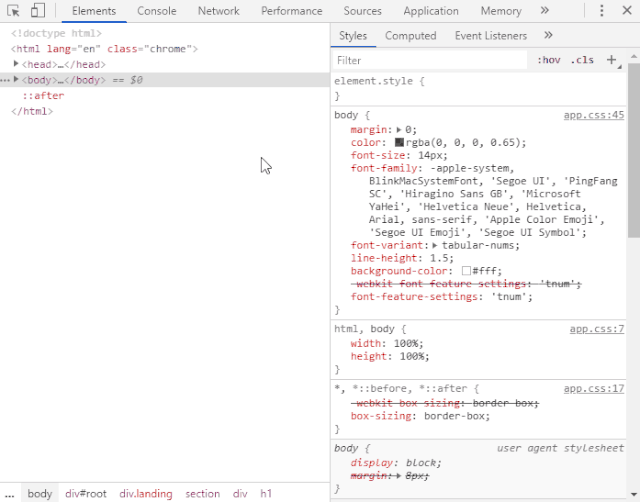
Task: Switch to the Computed sidebar tab
Action: 411,36
